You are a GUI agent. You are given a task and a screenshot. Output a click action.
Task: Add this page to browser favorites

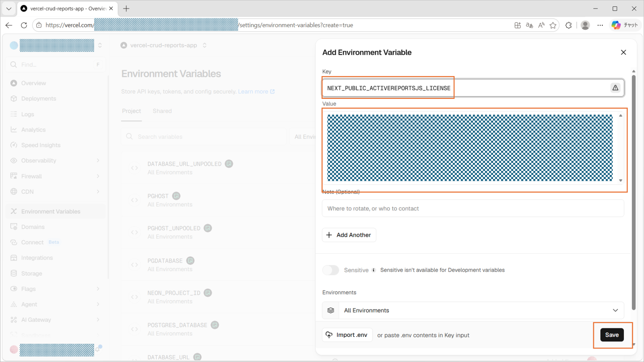click(553, 26)
